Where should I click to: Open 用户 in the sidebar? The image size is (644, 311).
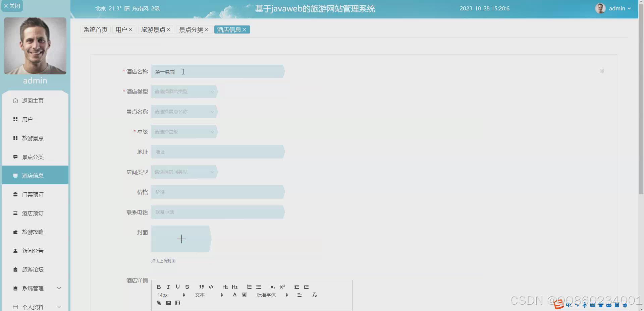(x=35, y=119)
